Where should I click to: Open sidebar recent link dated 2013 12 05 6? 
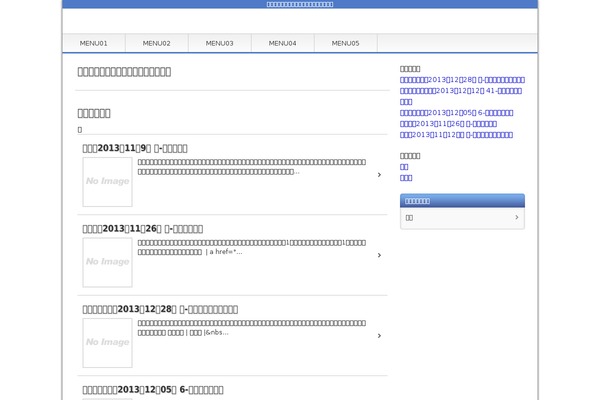pyautogui.click(x=457, y=113)
